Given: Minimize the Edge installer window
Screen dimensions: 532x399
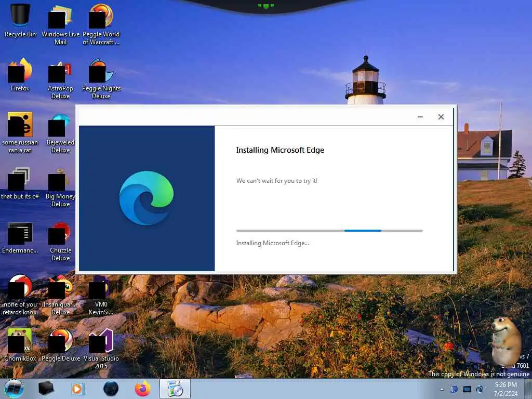Looking at the screenshot, I should (420, 117).
